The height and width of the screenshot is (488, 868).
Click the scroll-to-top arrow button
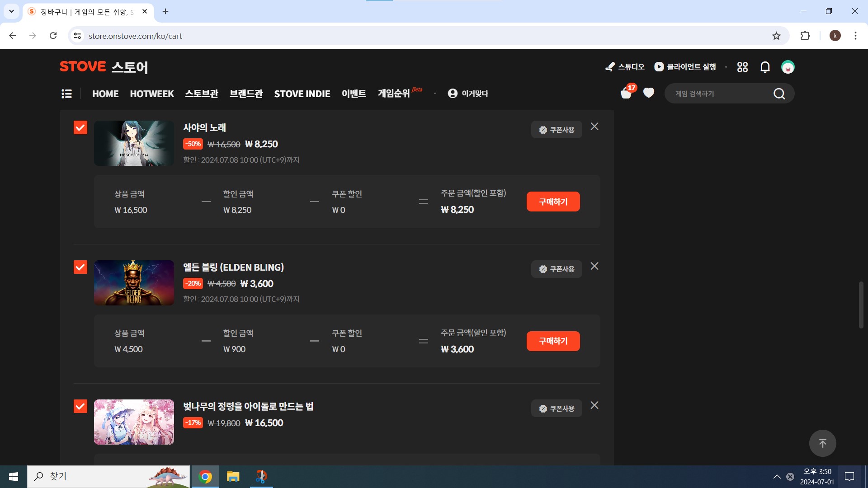pos(822,443)
